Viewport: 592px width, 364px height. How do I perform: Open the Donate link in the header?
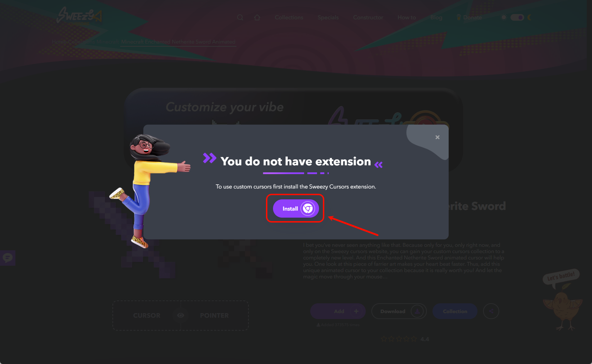coord(469,18)
